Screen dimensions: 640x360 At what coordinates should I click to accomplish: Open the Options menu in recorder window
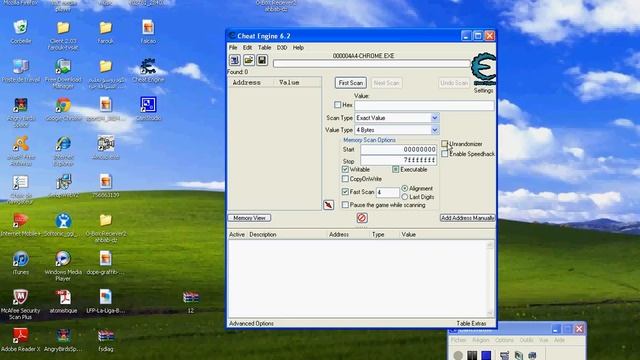point(504,340)
